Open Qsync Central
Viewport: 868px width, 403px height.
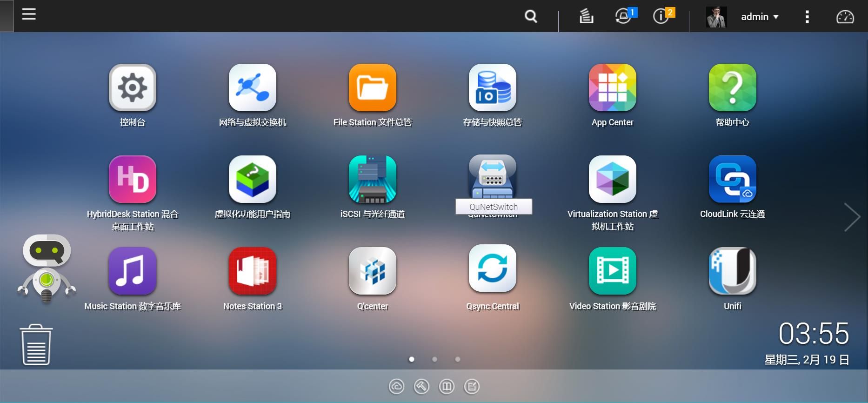tap(493, 269)
